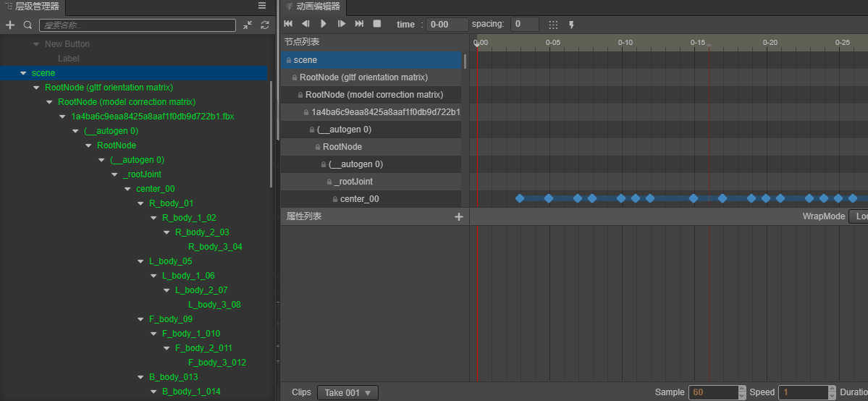Image resolution: width=868 pixels, height=401 pixels.
Task: Step to previous animation frame
Action: (x=305, y=24)
